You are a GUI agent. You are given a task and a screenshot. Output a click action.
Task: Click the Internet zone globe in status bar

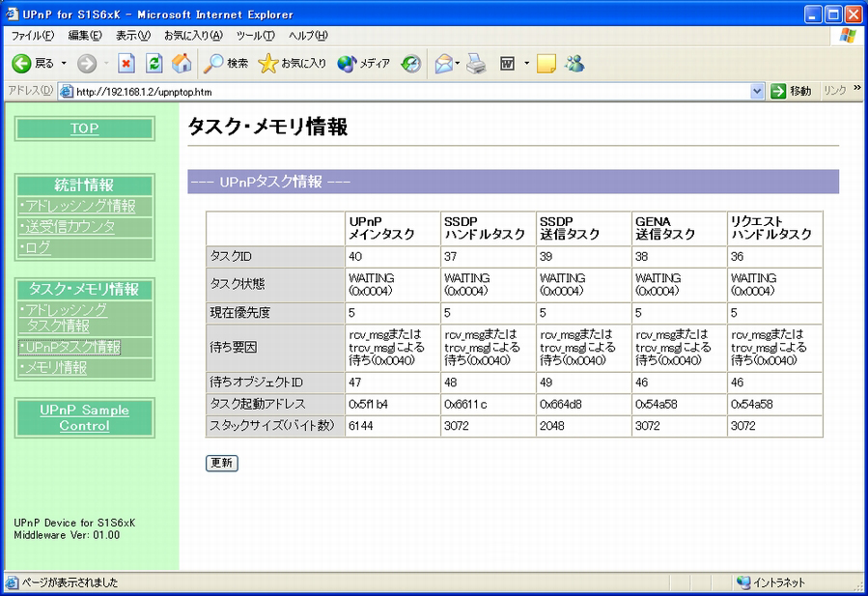(742, 582)
